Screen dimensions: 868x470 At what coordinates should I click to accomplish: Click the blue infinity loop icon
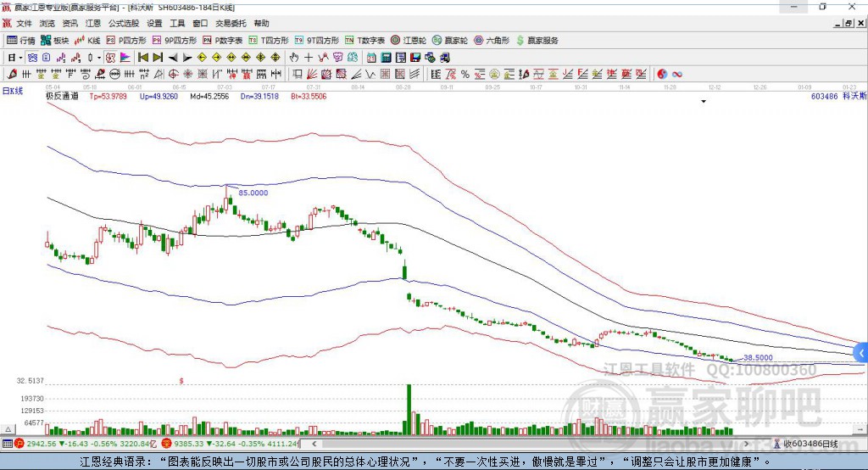tap(677, 75)
